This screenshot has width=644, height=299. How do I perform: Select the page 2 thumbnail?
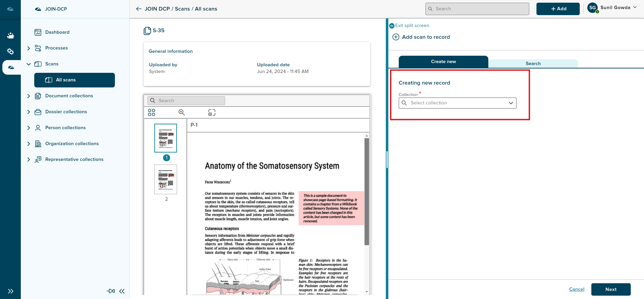tap(166, 179)
